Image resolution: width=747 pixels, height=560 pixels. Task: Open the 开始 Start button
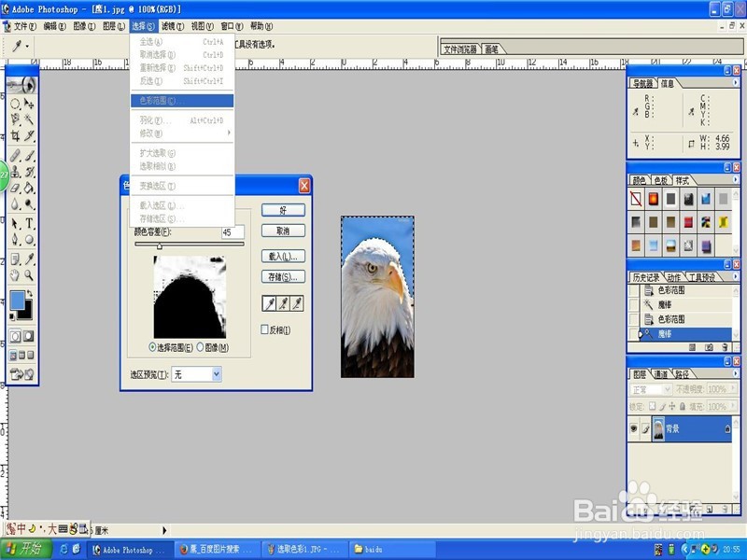coord(26,549)
